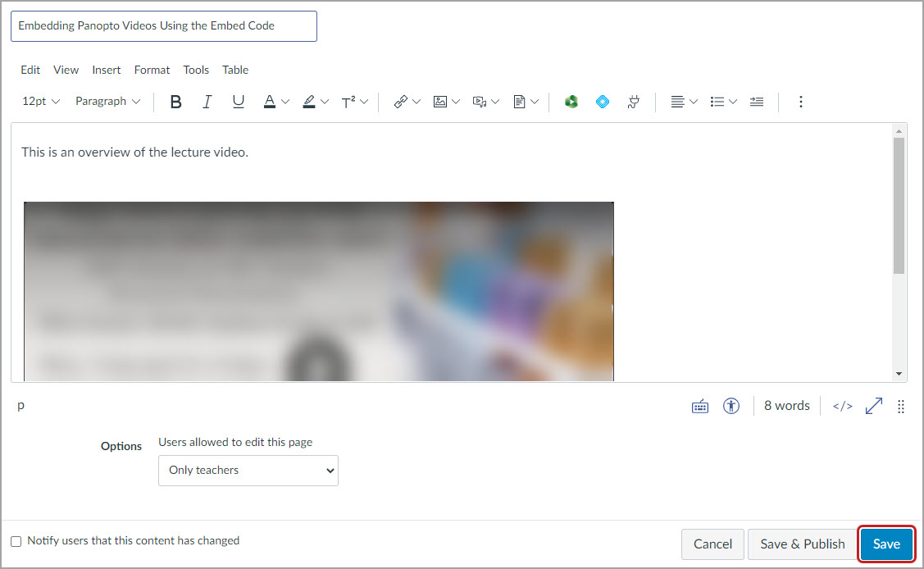Open the green Panopto tool icon

(571, 102)
